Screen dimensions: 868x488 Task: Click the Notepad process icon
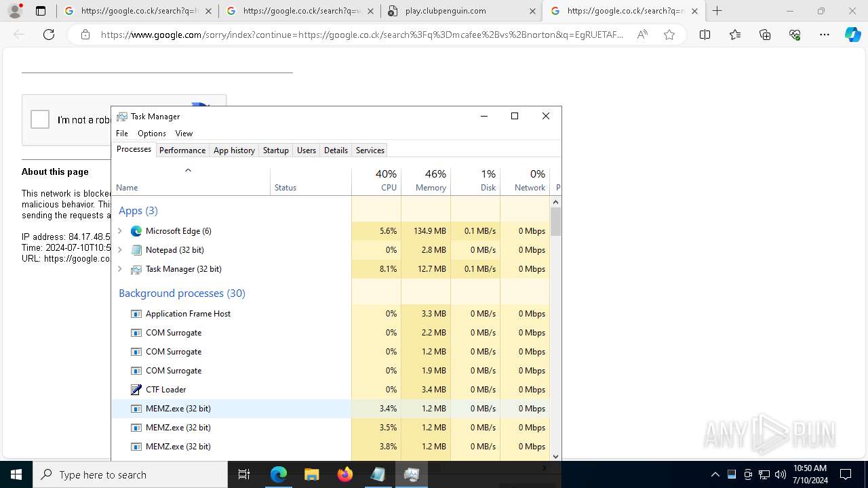[x=136, y=250]
